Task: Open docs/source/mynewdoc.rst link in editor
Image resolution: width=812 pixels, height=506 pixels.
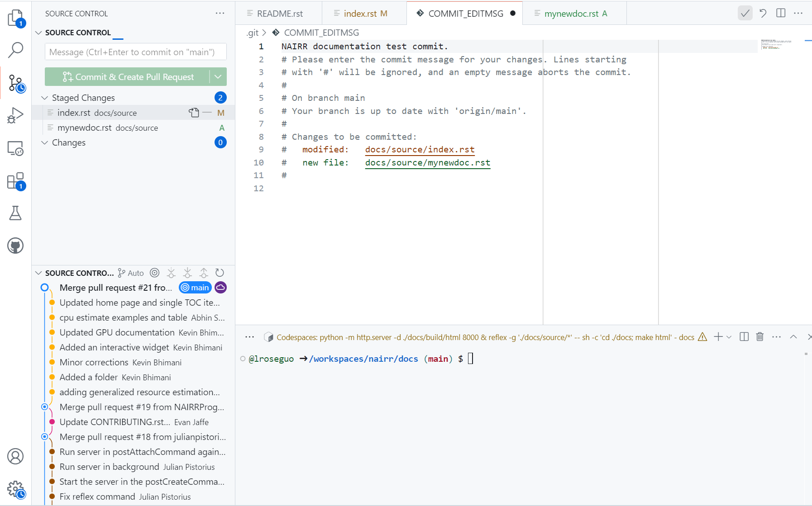Action: pos(428,163)
